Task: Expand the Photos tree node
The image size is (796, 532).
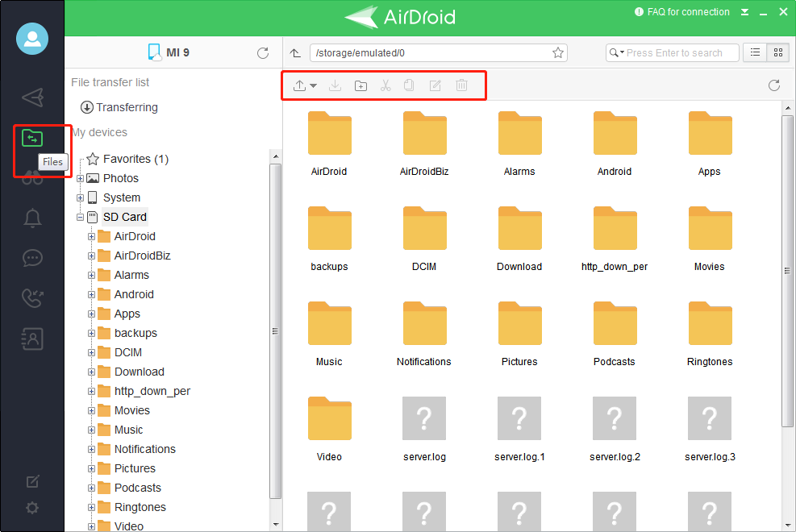Action: click(81, 178)
